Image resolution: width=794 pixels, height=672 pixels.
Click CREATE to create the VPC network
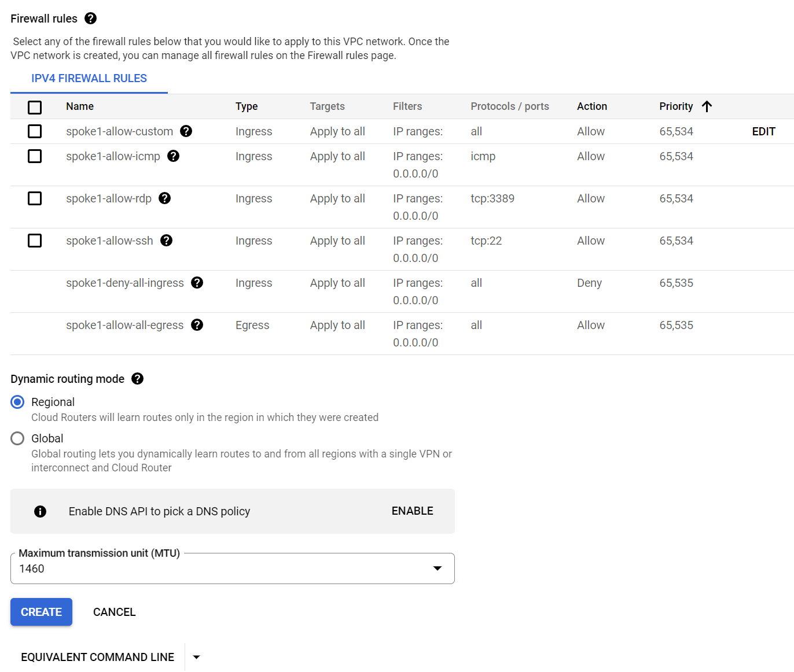[41, 612]
